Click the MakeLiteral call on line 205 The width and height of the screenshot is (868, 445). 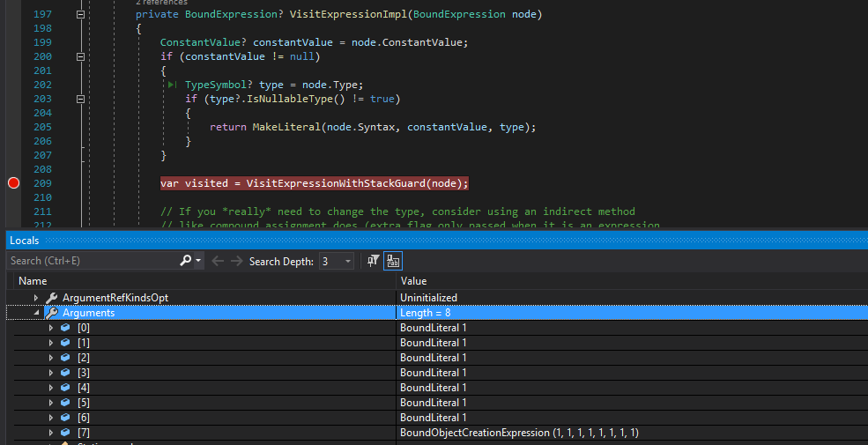coord(286,127)
